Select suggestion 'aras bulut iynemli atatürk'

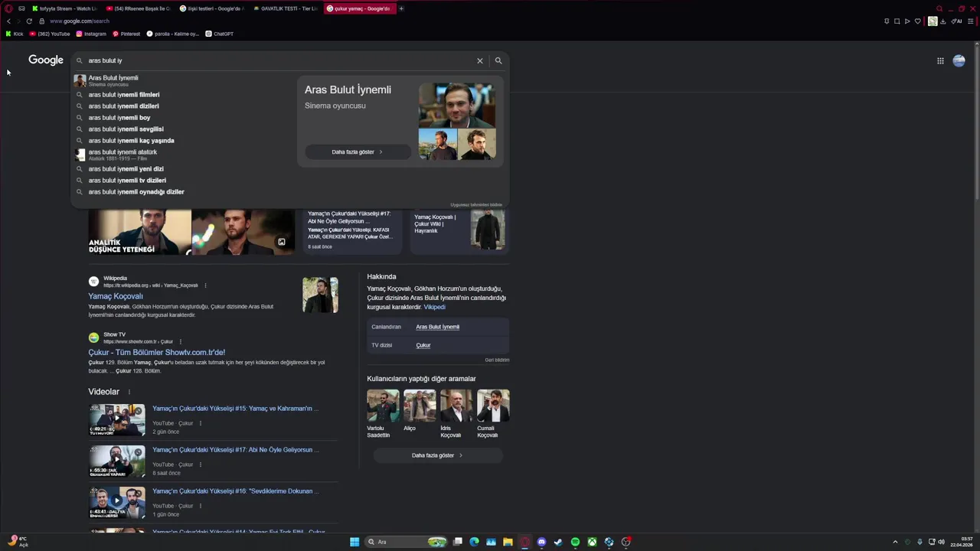[122, 155]
